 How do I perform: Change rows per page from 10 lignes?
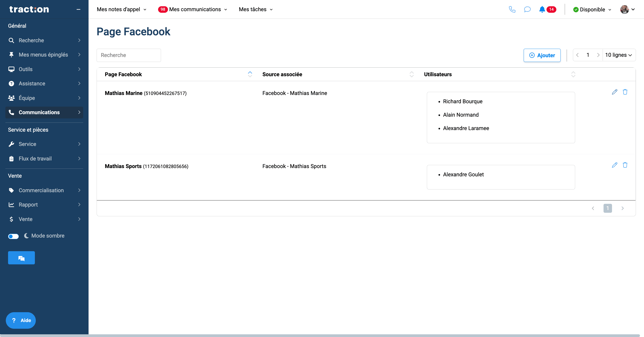[619, 55]
